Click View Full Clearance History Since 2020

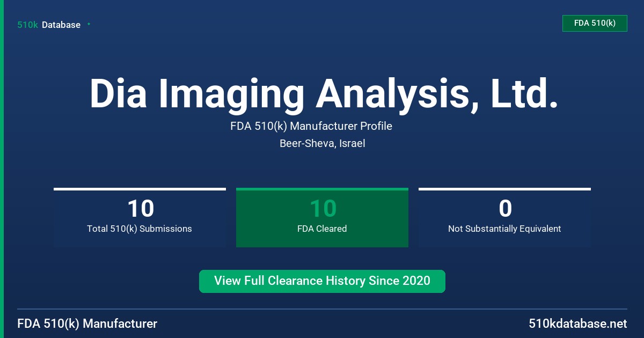322,281
